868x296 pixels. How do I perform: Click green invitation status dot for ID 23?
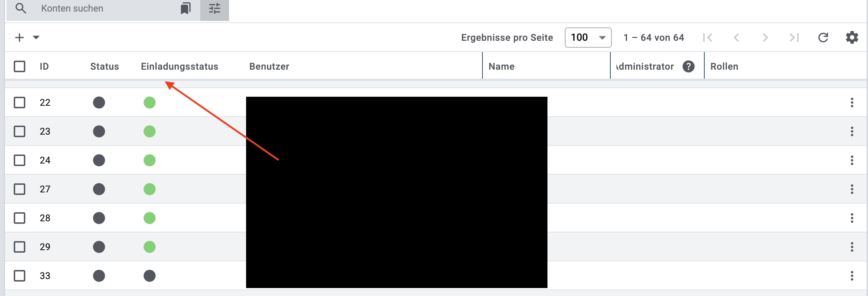tap(150, 131)
